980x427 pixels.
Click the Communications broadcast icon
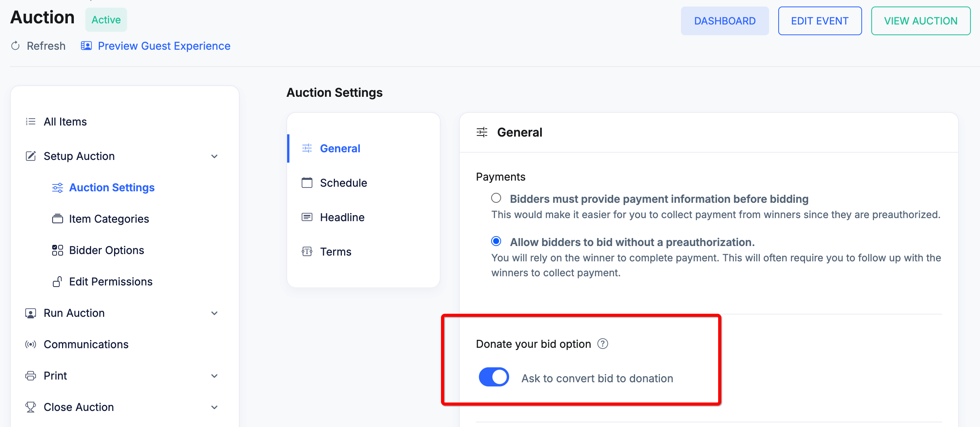coord(31,344)
